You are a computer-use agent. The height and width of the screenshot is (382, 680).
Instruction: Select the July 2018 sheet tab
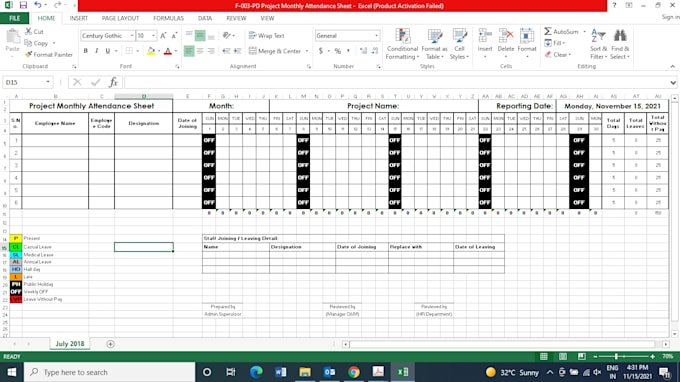(69, 344)
